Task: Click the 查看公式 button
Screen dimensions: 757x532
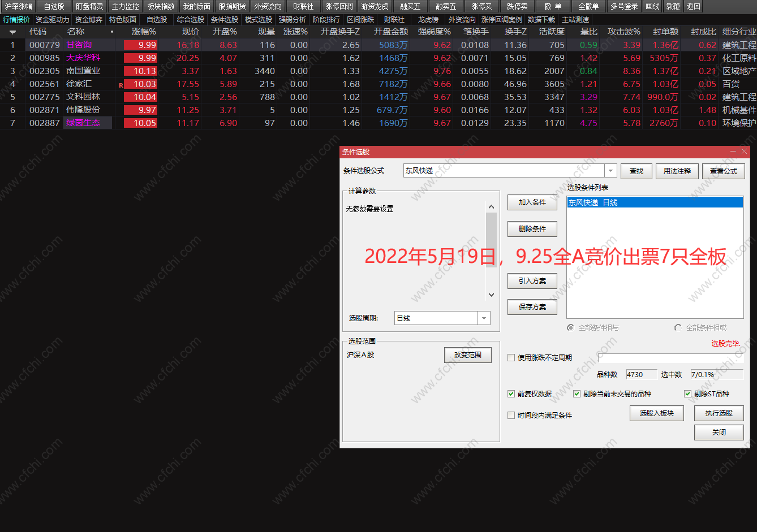Action: click(x=724, y=171)
